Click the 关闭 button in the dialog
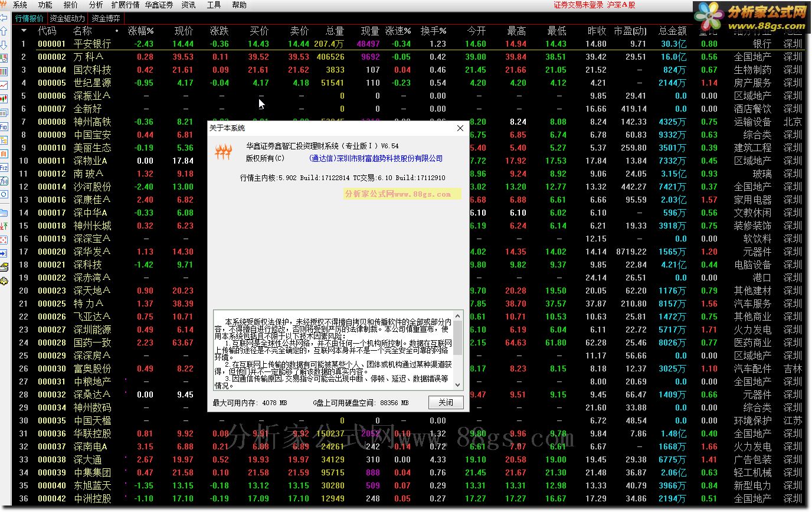Screen dimensions: 812x512 [x=446, y=403]
